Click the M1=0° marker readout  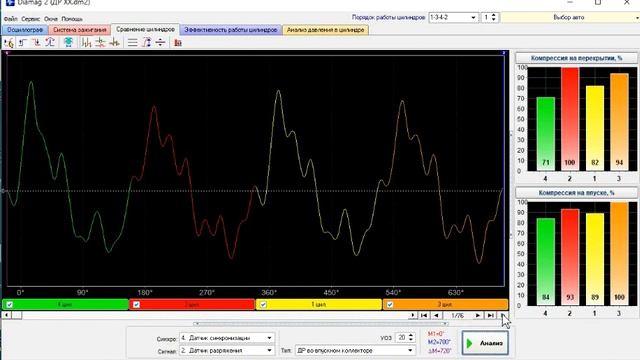(x=436, y=334)
